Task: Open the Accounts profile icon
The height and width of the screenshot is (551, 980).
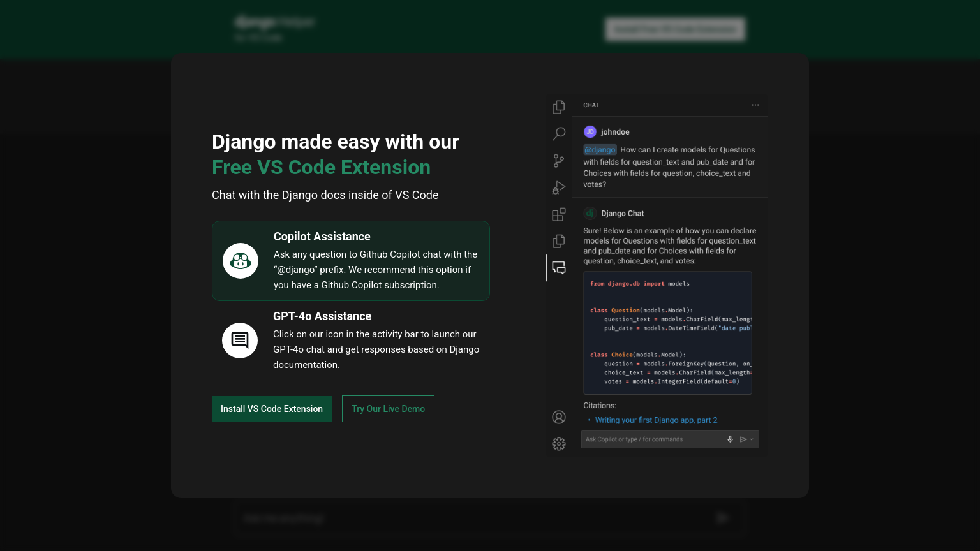Action: [558, 417]
